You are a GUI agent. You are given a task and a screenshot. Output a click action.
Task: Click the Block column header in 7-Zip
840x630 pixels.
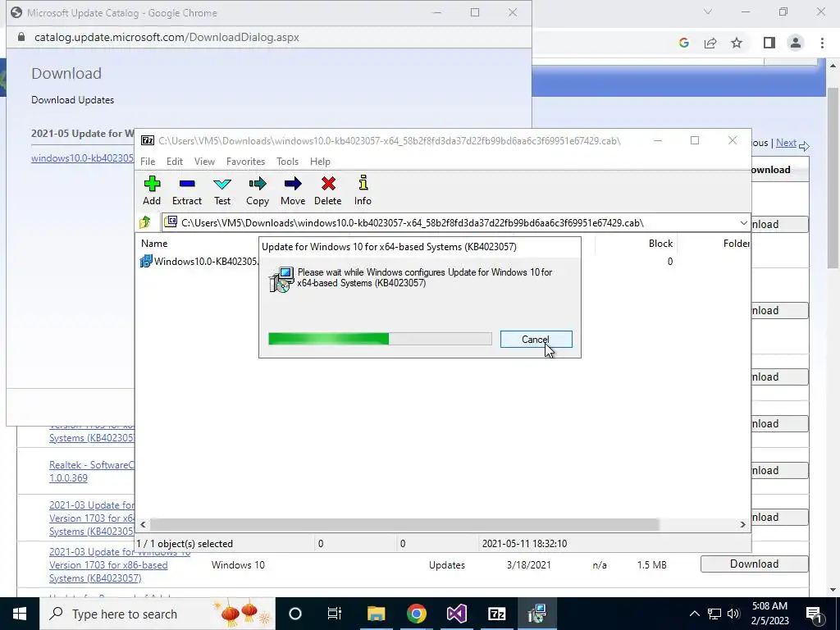click(x=660, y=243)
